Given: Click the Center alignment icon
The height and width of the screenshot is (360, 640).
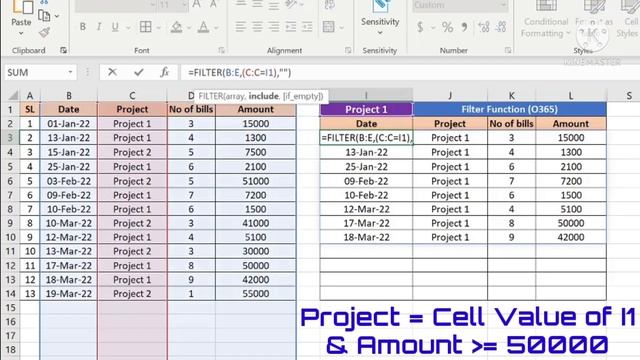Looking at the screenshot, I should click(x=257, y=27).
